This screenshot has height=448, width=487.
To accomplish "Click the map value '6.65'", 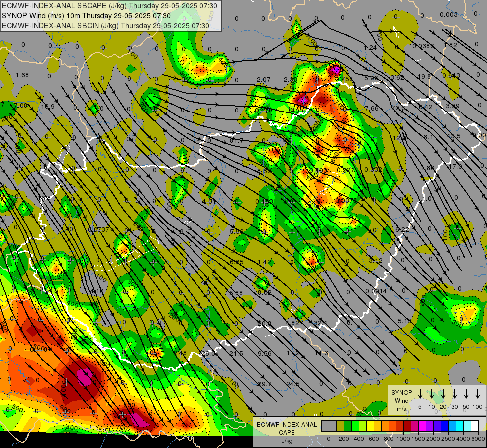I will point(237,262).
